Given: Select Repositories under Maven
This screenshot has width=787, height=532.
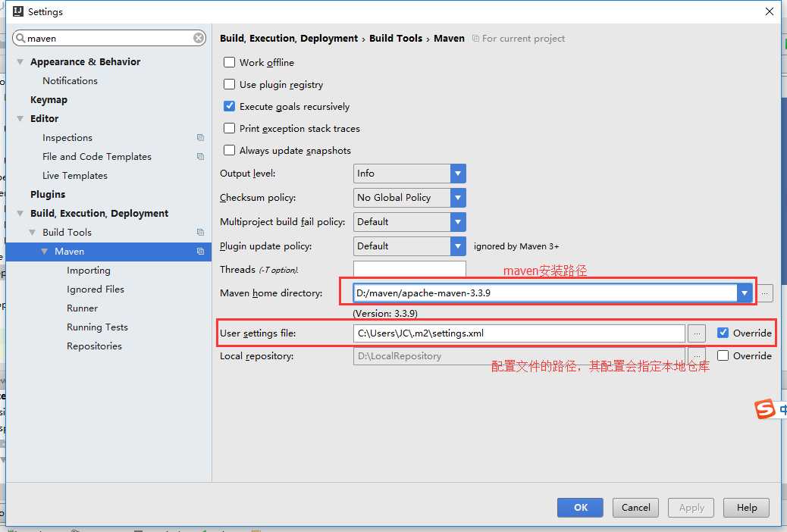Looking at the screenshot, I should click(94, 346).
